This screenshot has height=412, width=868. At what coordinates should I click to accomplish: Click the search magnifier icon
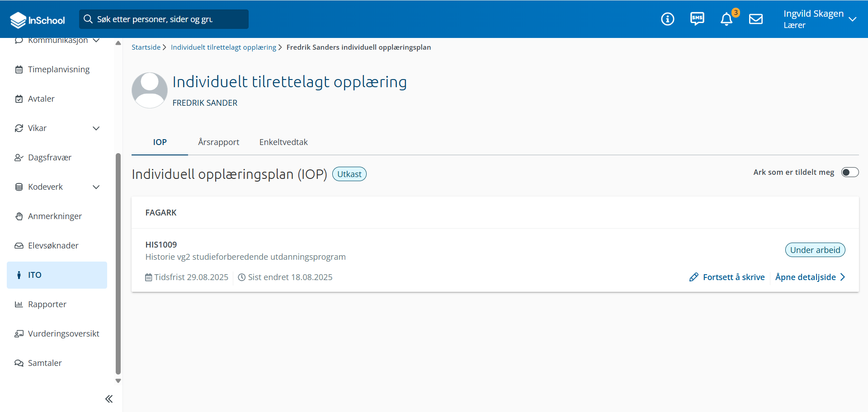pos(88,19)
